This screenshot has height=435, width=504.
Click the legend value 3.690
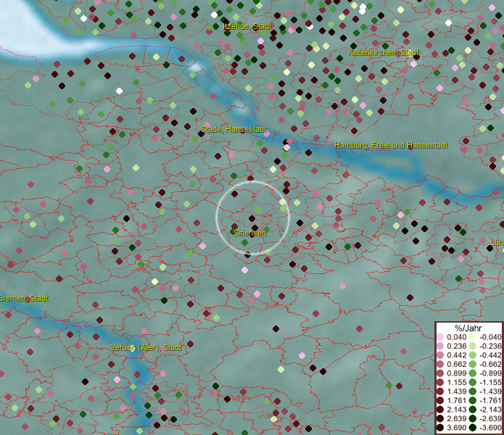pyautogui.click(x=456, y=428)
